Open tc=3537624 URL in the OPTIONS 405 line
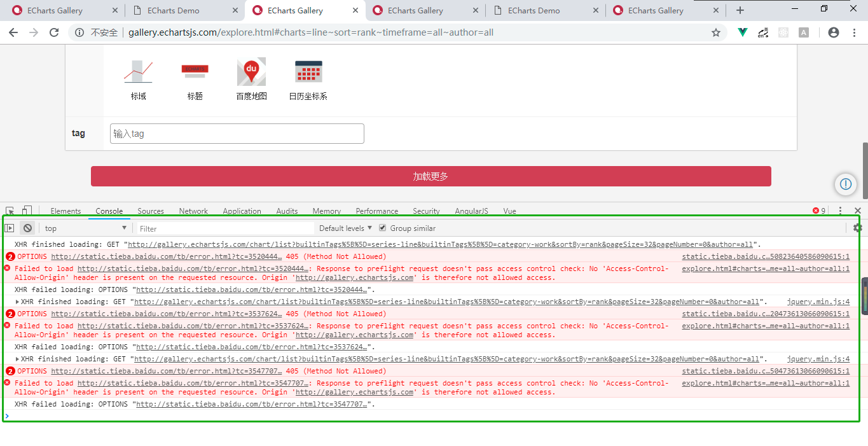Viewport: 868px width, 446px height. click(x=167, y=314)
